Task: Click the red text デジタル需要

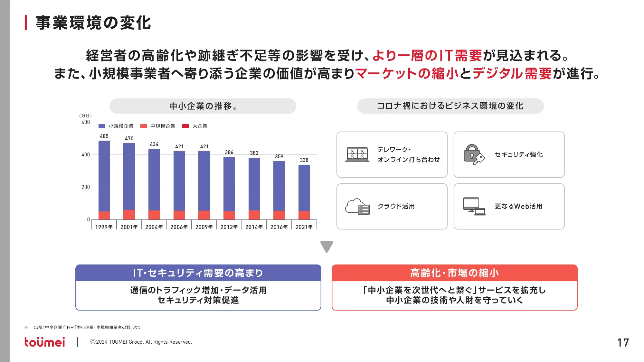Action: (512, 73)
